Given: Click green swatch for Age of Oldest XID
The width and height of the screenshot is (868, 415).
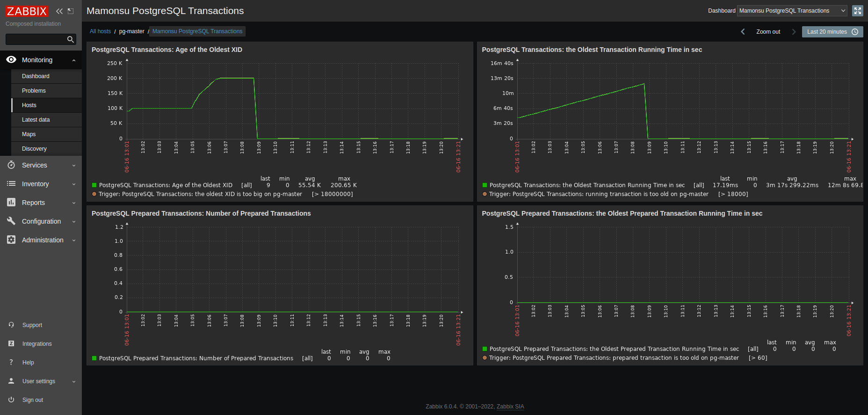Looking at the screenshot, I should [x=94, y=185].
